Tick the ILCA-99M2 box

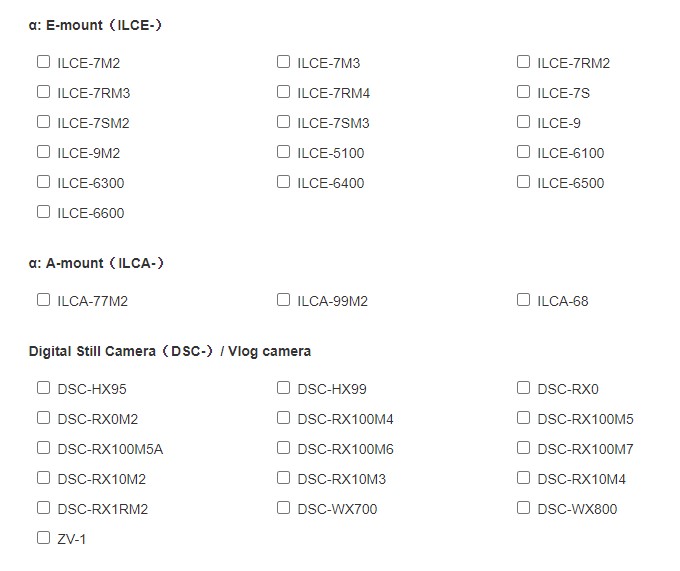click(x=283, y=300)
